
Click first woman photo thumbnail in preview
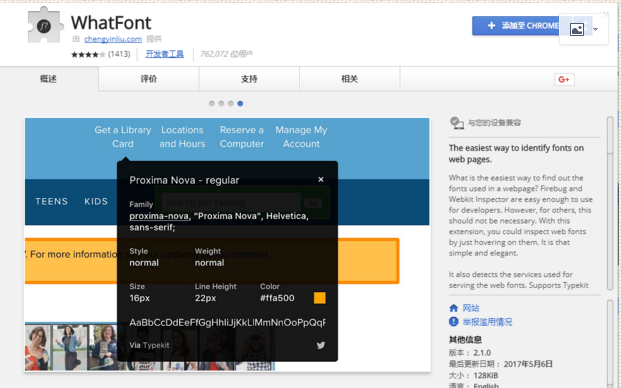click(x=38, y=348)
